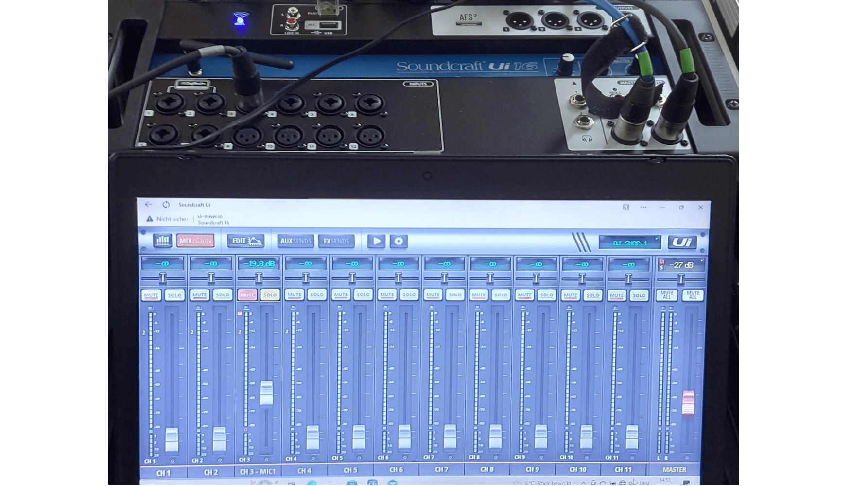Viewport: 868px width, 486px height.
Task: Reload the Soundcraft Ui page
Action: 166,205
